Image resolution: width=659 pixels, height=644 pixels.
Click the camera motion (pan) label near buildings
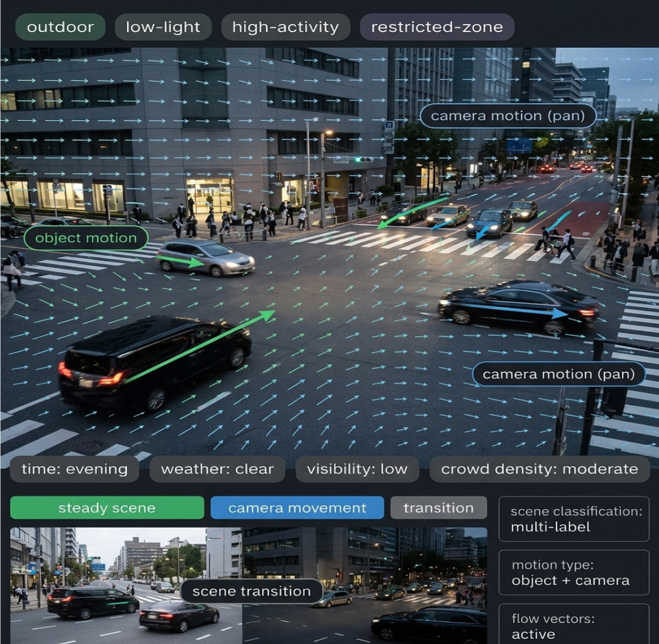click(507, 116)
